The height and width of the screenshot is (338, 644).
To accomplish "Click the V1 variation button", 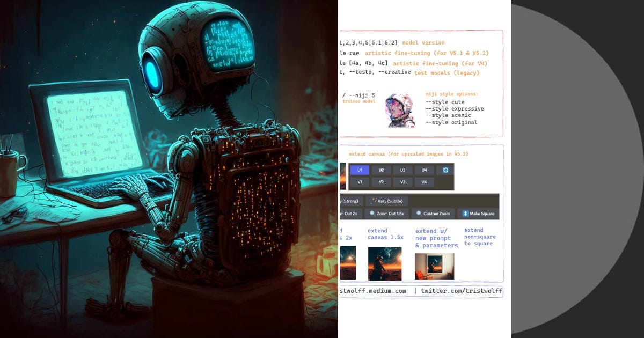I will click(x=360, y=182).
